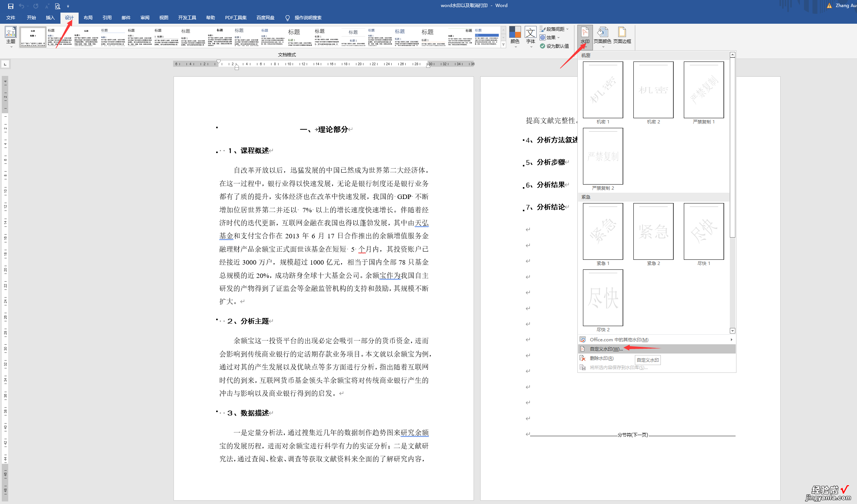Open the 效果 effects dropdown

(x=550, y=37)
